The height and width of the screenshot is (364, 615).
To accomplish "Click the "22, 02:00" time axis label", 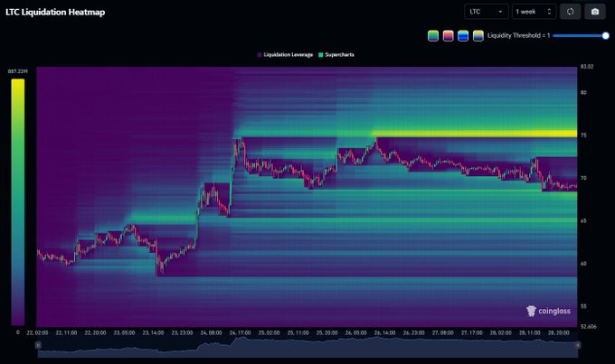I will pos(37,332).
